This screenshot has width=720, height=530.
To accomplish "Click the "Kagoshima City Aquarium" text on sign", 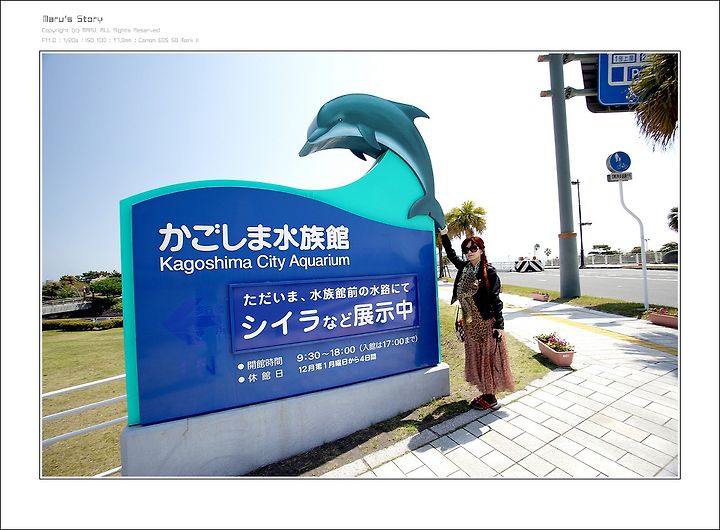I will point(255,262).
